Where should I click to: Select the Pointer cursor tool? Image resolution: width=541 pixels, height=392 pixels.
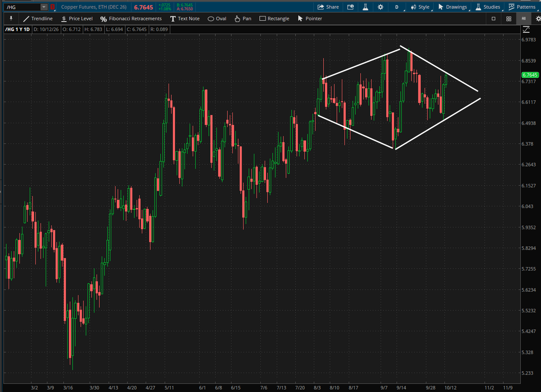point(310,18)
